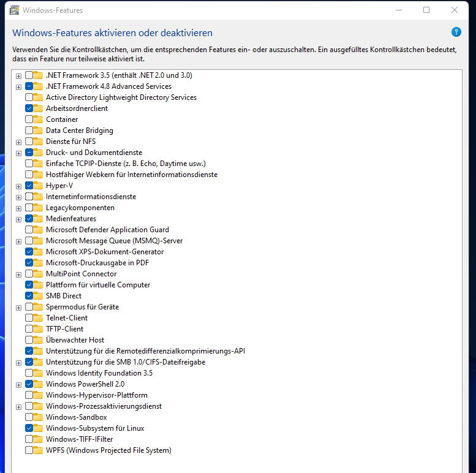The width and height of the screenshot is (476, 473).
Task: Check Microsoft Defender Application Guard
Action: pos(29,230)
